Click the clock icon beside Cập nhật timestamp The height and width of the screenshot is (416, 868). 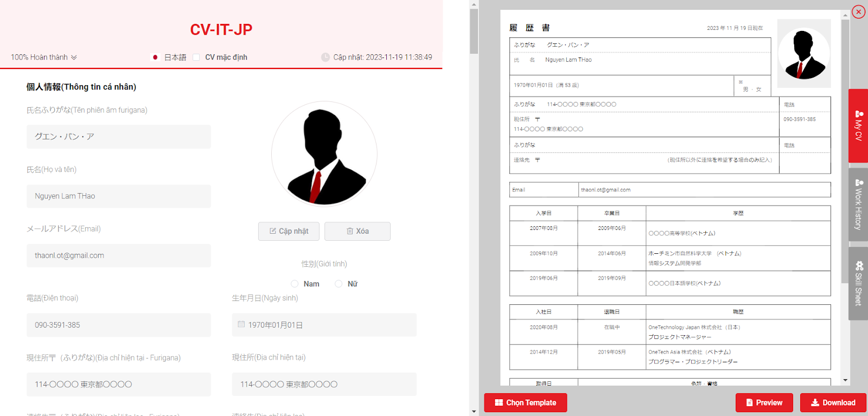tap(325, 57)
